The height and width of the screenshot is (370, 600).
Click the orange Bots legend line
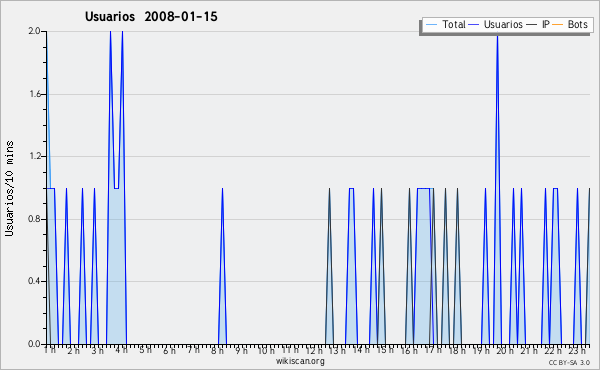(558, 25)
